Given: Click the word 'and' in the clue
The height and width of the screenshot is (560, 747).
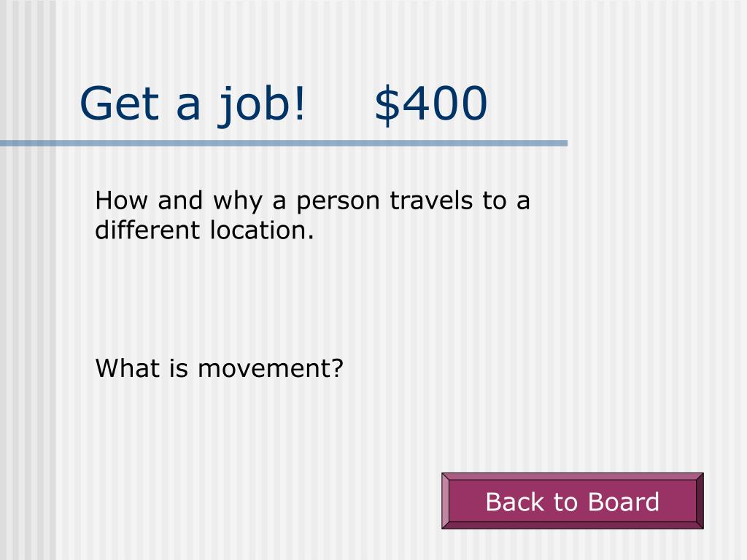Looking at the screenshot, I should point(180,200).
